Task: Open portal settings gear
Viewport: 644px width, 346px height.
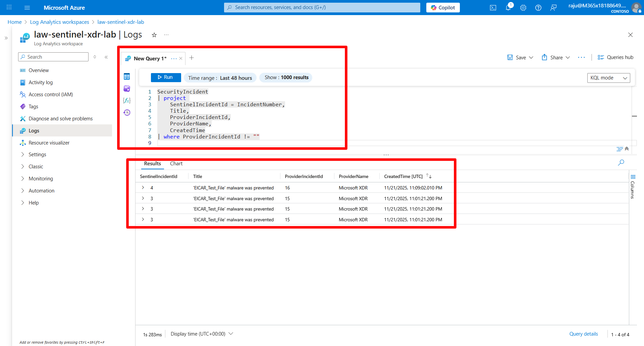Action: click(x=523, y=8)
